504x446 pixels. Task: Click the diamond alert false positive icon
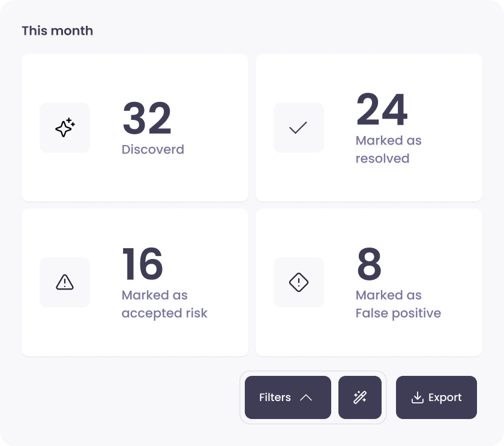tap(298, 282)
